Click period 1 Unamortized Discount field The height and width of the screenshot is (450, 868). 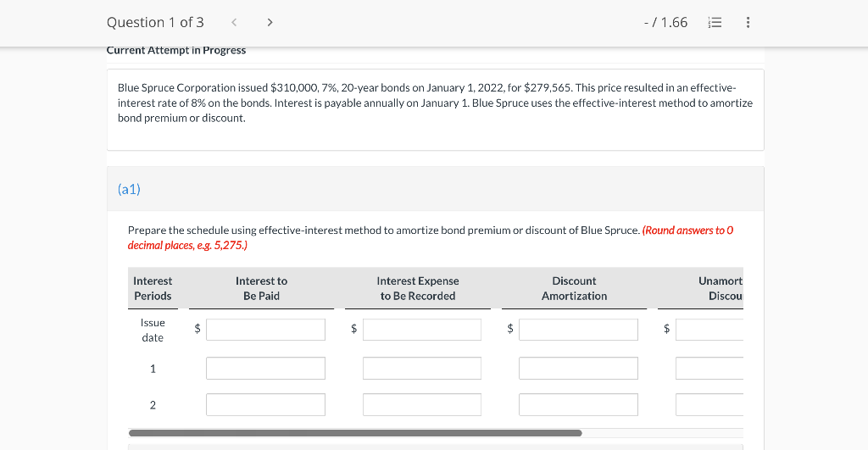coord(709,368)
